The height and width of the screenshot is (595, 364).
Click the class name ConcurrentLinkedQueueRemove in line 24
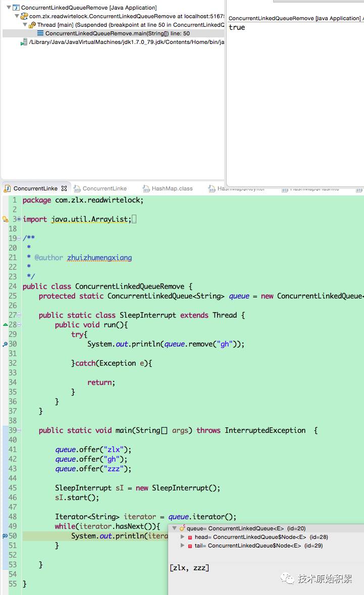(x=130, y=286)
